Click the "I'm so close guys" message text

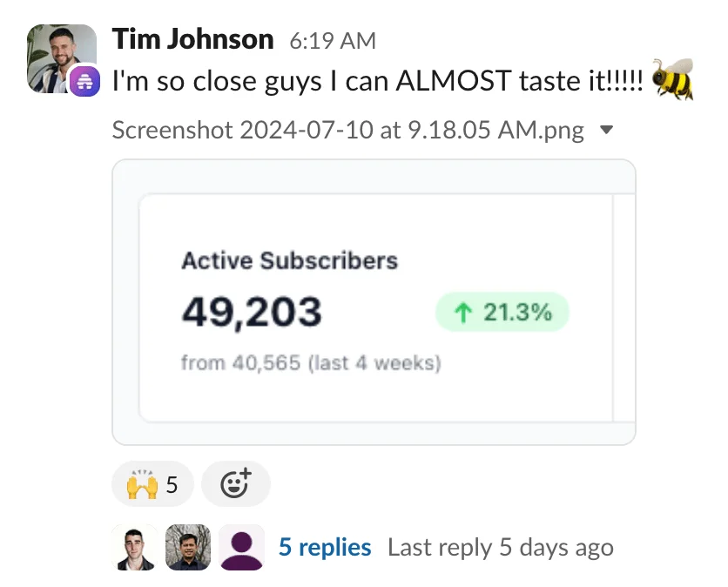[x=378, y=81]
